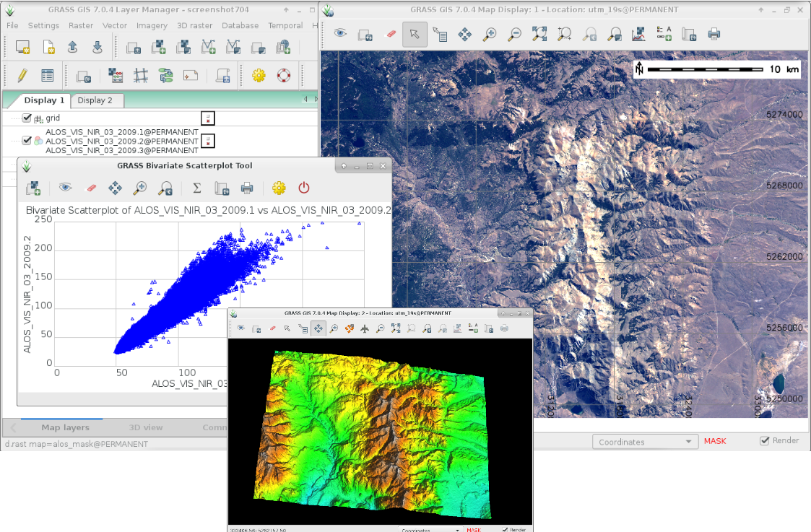Open the Coordinates dropdown in Map Display 2
Viewport: 811px width, 532px height.
[x=430, y=529]
